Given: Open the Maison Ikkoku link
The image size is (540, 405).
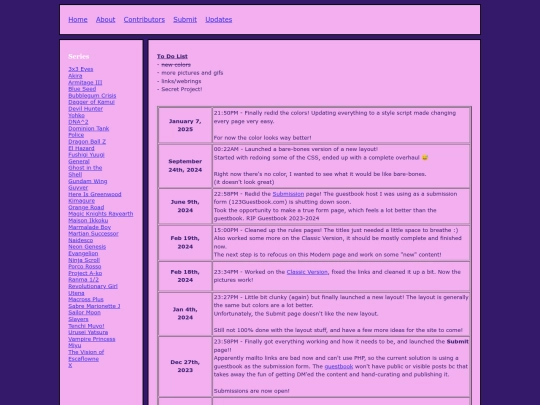Looking at the screenshot, I should tap(88, 220).
